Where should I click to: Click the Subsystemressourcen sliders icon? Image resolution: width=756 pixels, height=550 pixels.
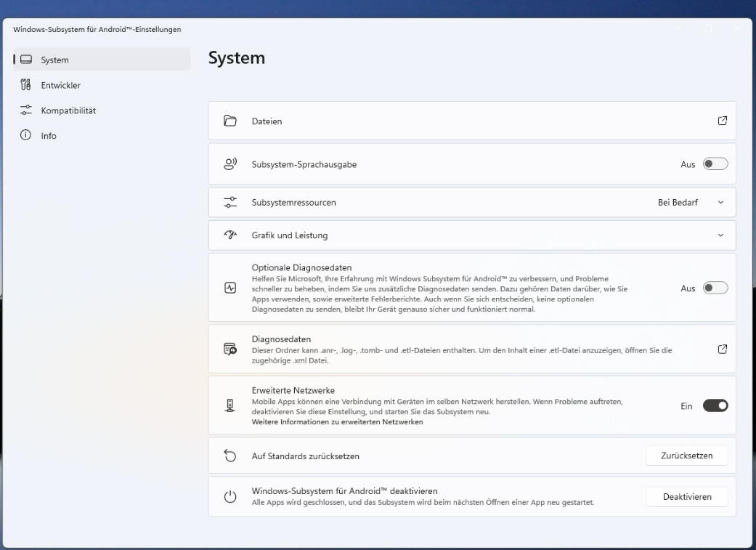click(229, 202)
